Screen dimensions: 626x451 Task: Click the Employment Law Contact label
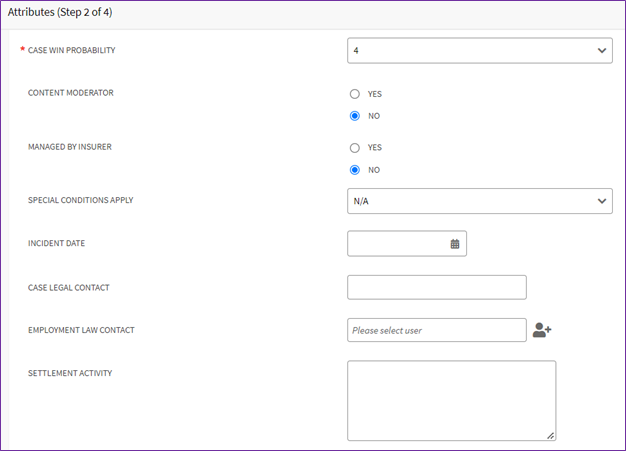(81, 330)
